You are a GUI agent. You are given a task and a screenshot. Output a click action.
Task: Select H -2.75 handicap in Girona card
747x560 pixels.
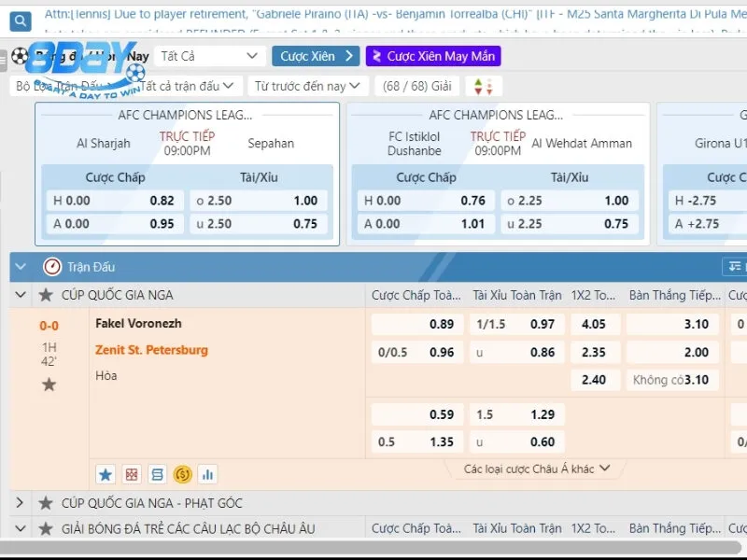click(708, 201)
